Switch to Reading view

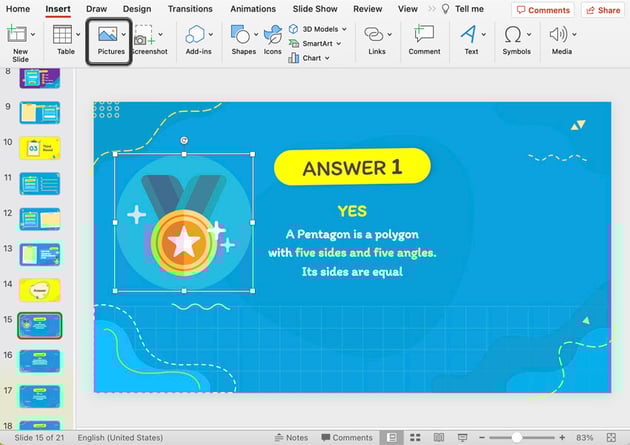click(x=439, y=437)
